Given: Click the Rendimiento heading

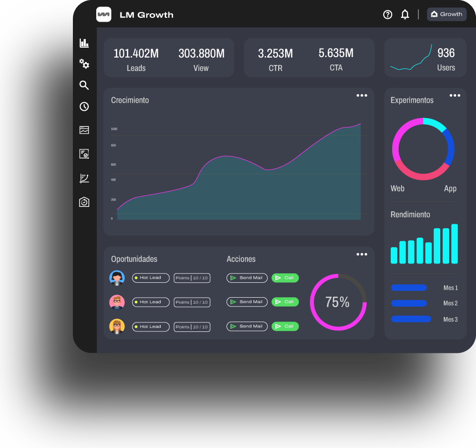Looking at the screenshot, I should coord(410,214).
